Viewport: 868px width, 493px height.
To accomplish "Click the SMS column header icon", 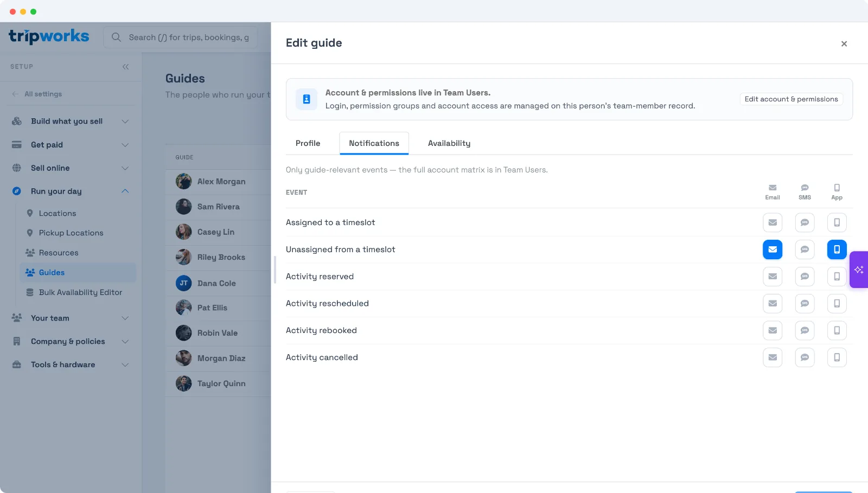I will [805, 188].
